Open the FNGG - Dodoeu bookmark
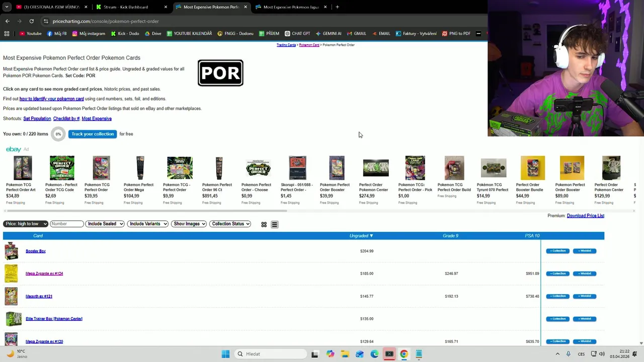 [235, 34]
